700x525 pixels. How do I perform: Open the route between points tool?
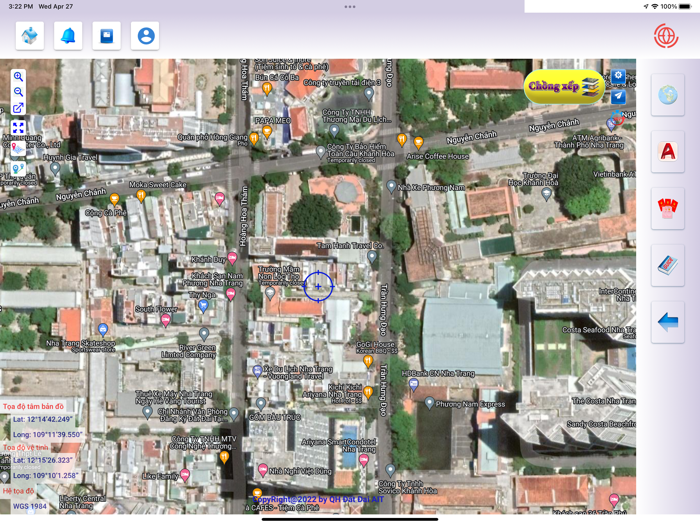pos(18,169)
